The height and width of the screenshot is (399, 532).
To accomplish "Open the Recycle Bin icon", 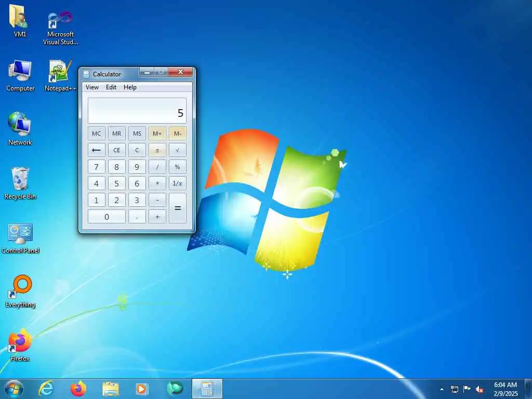I will point(20,183).
